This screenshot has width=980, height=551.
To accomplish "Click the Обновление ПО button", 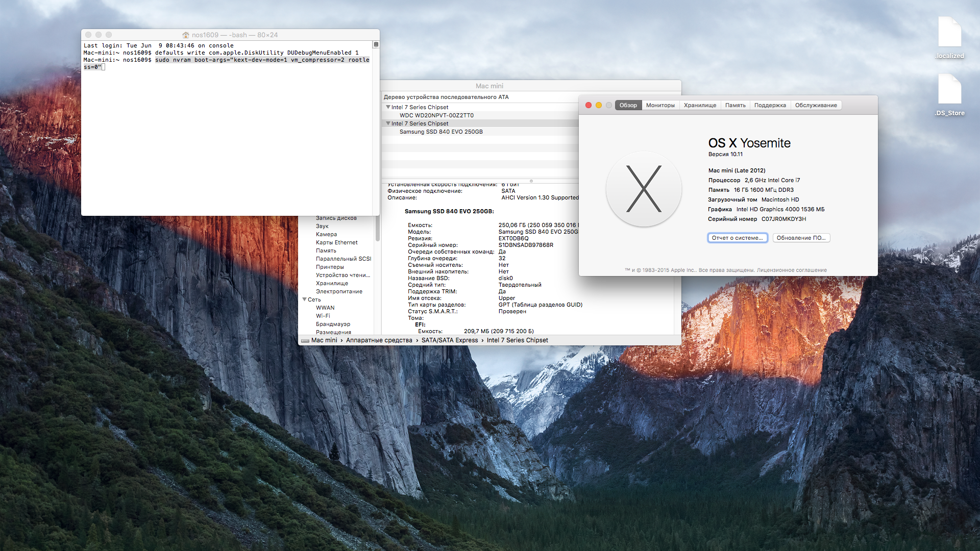I will [x=801, y=238].
